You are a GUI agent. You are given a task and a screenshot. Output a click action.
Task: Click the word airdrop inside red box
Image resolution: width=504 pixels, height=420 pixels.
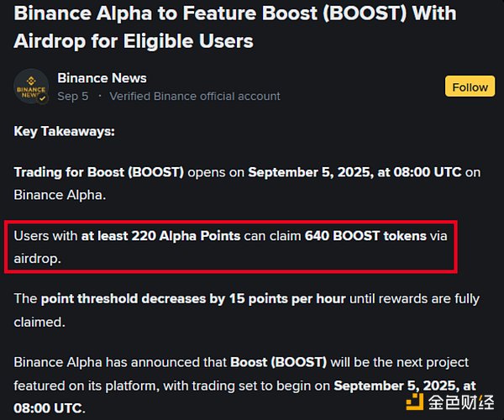click(37, 259)
